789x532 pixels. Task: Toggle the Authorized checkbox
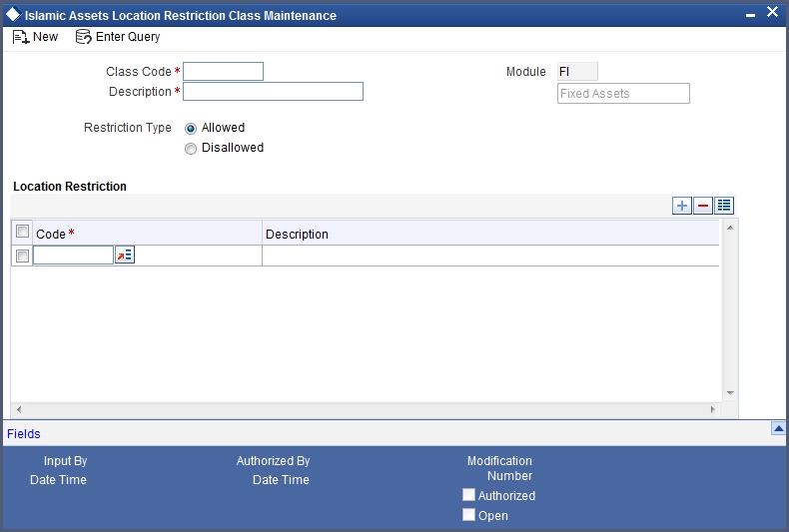click(468, 495)
